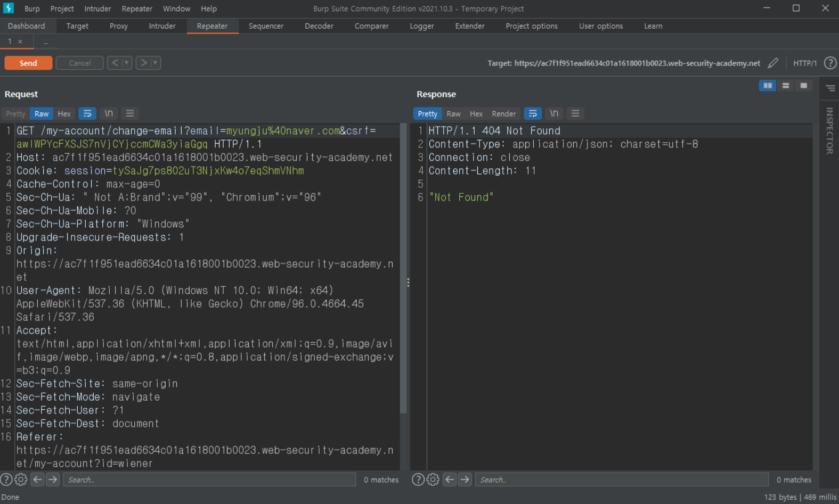Switch to the Comparer tab

click(x=371, y=26)
